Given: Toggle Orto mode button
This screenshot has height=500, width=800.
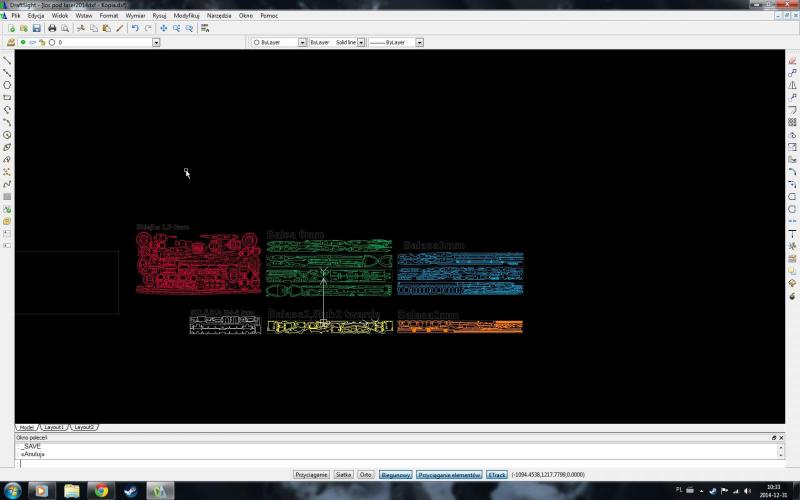Looking at the screenshot, I should tap(366, 475).
